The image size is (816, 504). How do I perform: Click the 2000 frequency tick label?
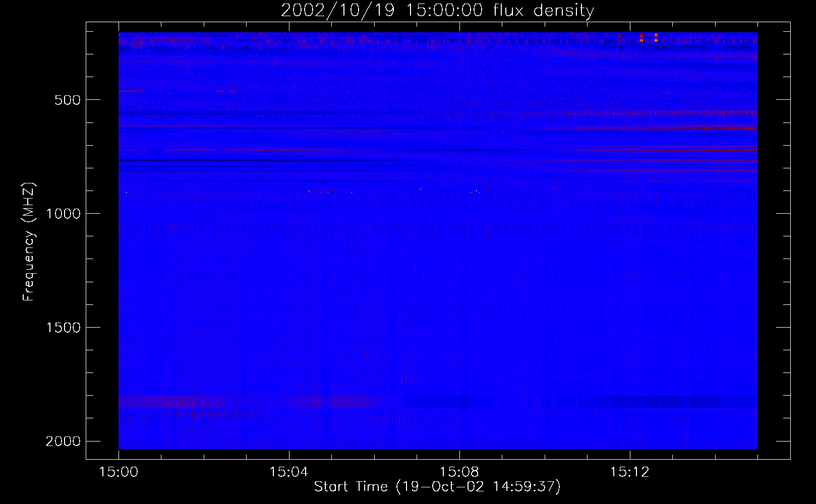tap(63, 442)
